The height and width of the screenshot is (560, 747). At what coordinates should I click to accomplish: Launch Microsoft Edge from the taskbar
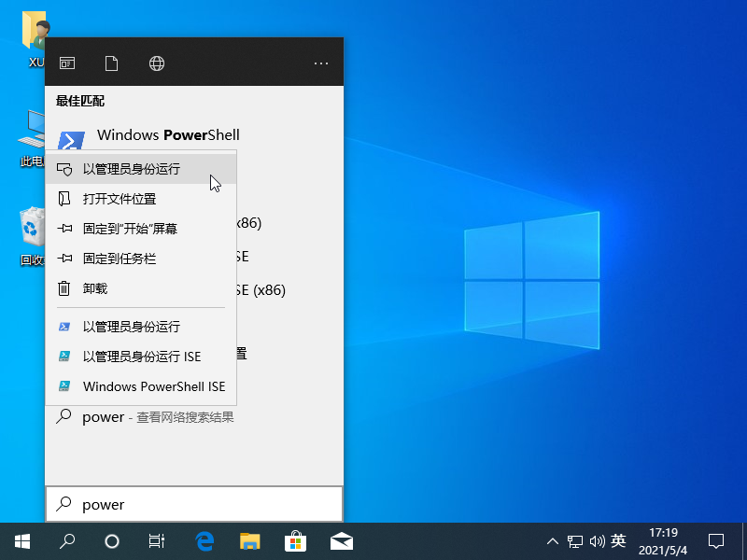pyautogui.click(x=204, y=540)
